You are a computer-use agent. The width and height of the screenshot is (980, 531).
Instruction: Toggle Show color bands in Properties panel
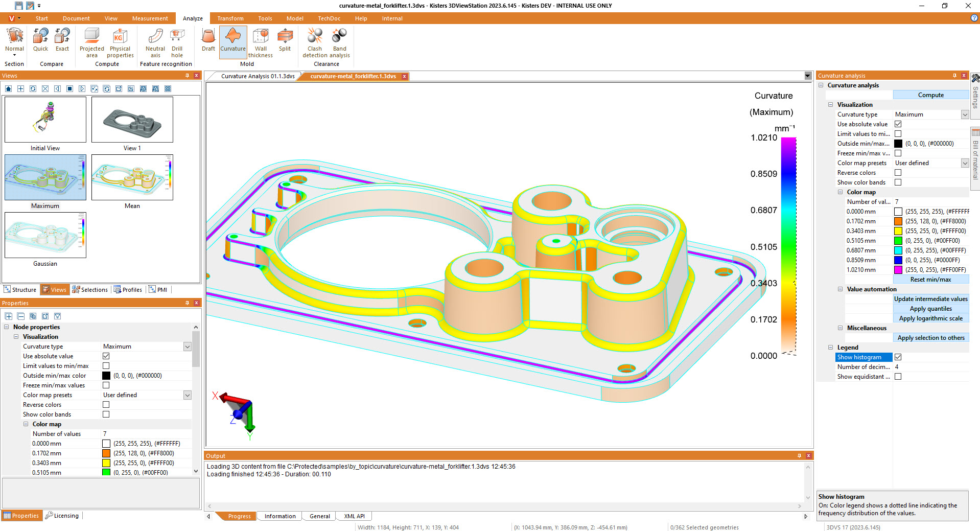tap(106, 414)
